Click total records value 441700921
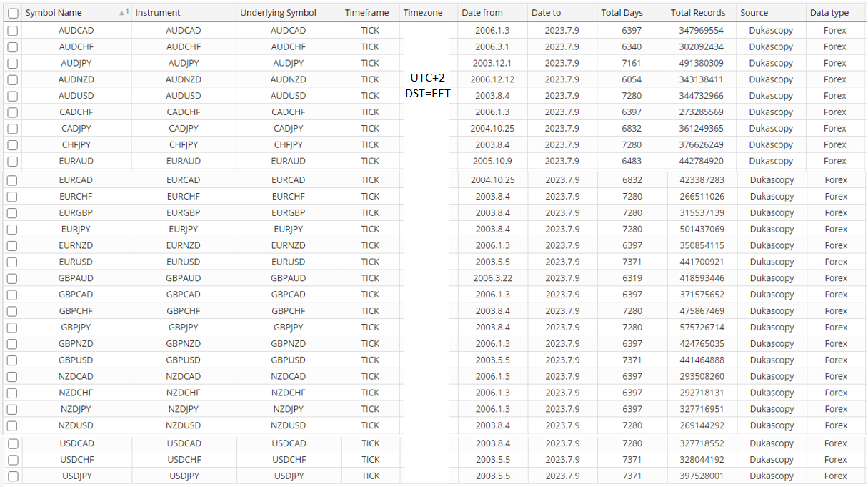 (x=702, y=262)
